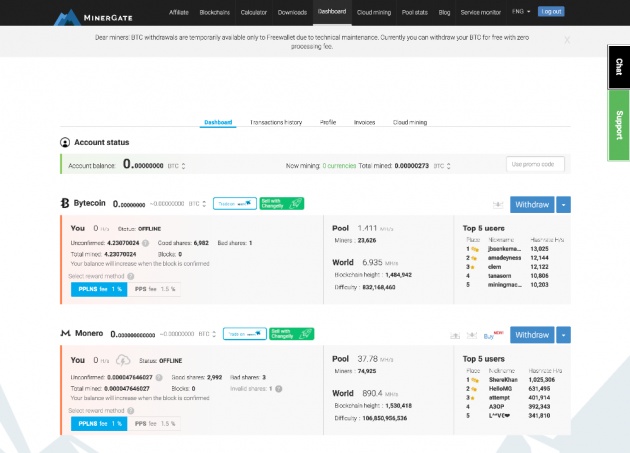Open the Affiliate page
630x453 pixels.
pyautogui.click(x=179, y=12)
